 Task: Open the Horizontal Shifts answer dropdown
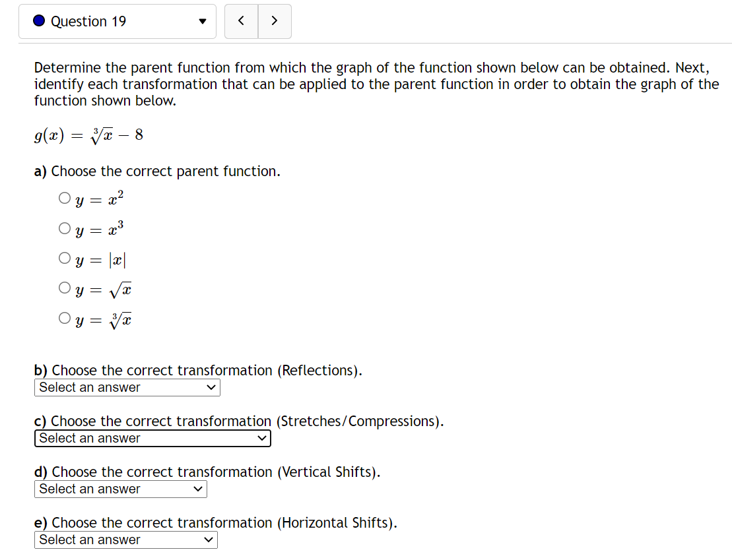coord(125,540)
